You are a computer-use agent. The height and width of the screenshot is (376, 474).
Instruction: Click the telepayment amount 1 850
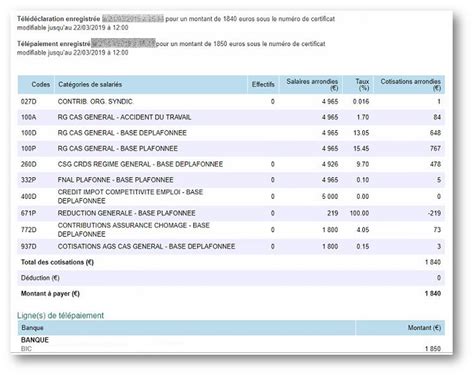[x=433, y=349]
